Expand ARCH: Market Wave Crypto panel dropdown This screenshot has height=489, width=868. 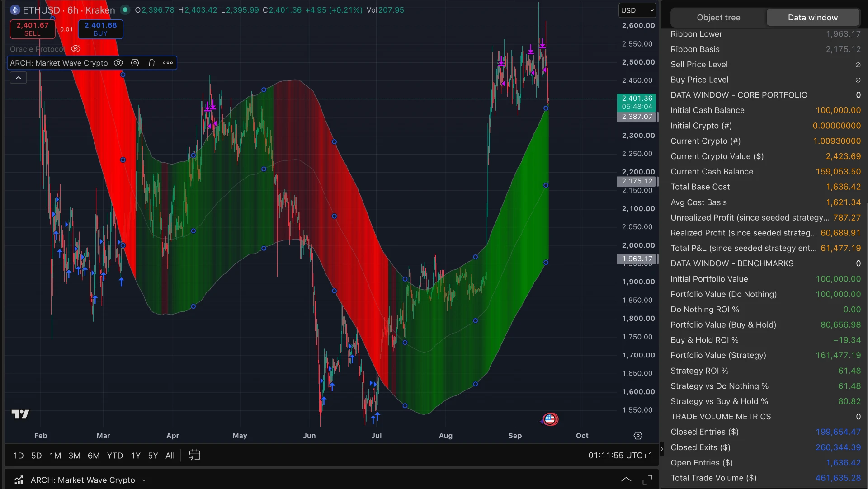[x=144, y=480]
